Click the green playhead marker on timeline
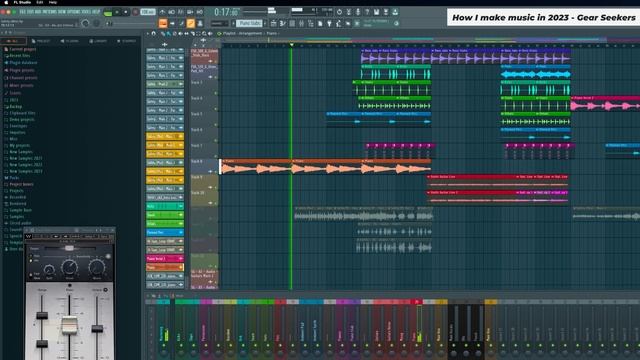Screen dimensions: 640x360 [291, 44]
